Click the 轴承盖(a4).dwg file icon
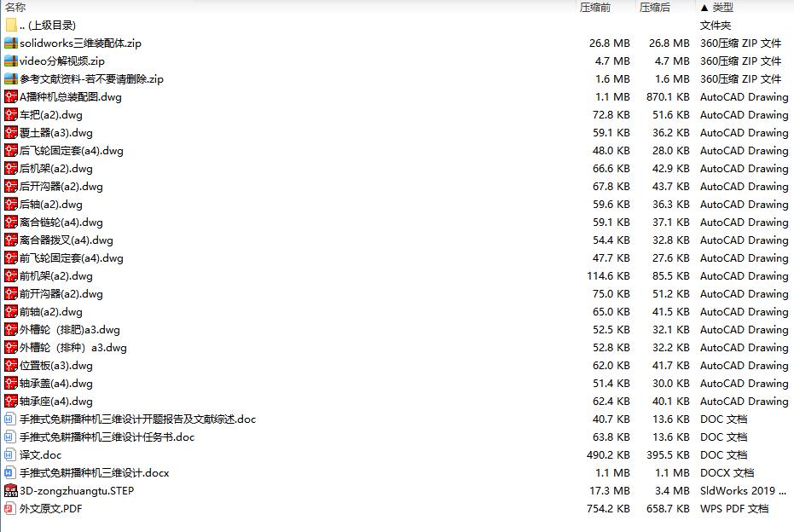 [x=11, y=383]
